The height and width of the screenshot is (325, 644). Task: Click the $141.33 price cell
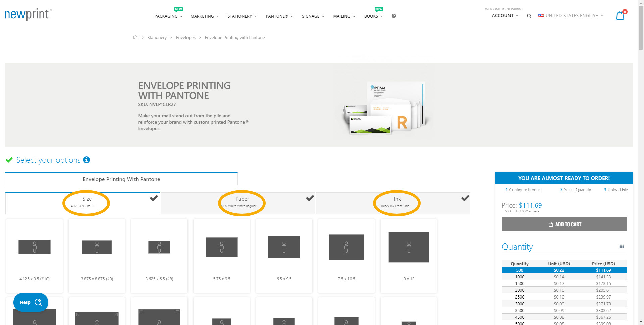point(603,277)
